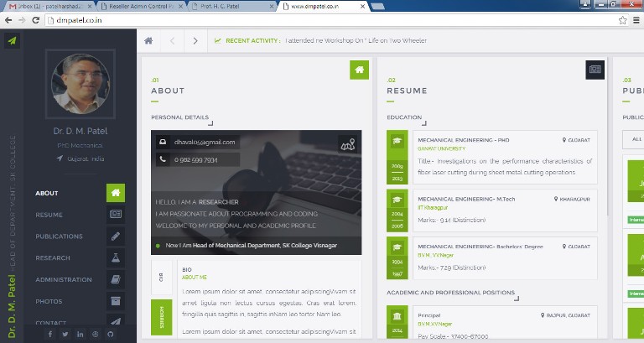The height and width of the screenshot is (343, 644).
Task: Click the LinkedIn icon in footer
Action: point(80,334)
